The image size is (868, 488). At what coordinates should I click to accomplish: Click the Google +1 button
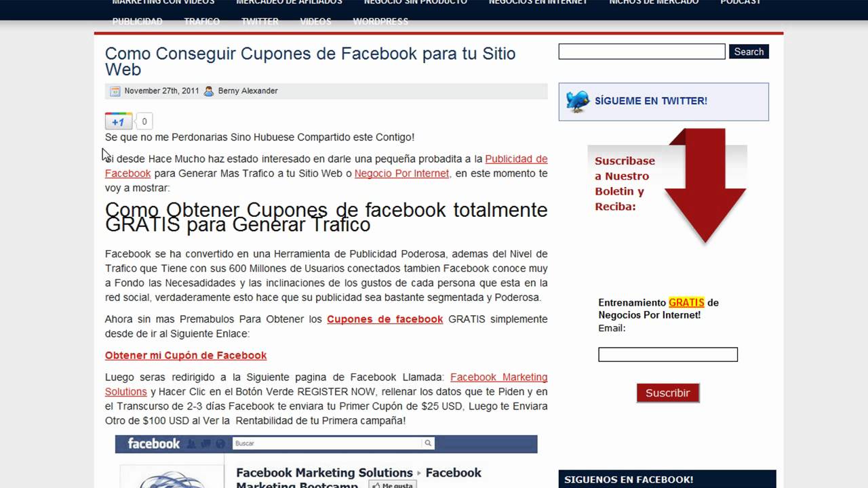point(119,122)
